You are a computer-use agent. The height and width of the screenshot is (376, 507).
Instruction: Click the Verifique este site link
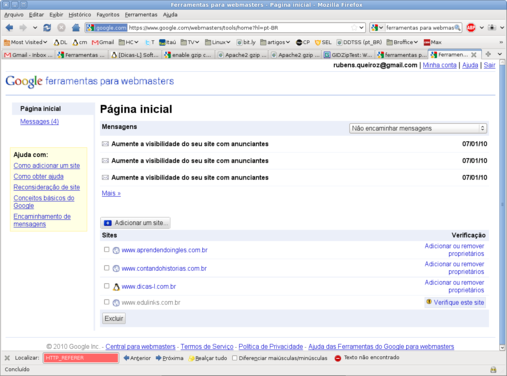pyautogui.click(x=459, y=302)
